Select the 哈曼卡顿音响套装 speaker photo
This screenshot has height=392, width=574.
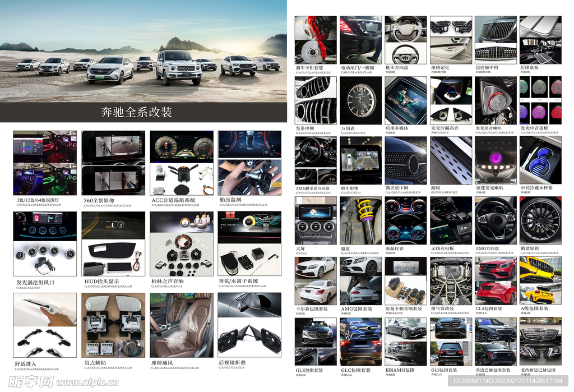(x=406, y=280)
